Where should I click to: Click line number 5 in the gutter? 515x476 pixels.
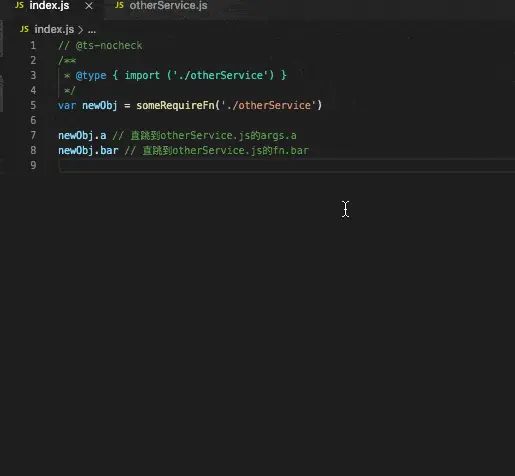click(x=33, y=105)
